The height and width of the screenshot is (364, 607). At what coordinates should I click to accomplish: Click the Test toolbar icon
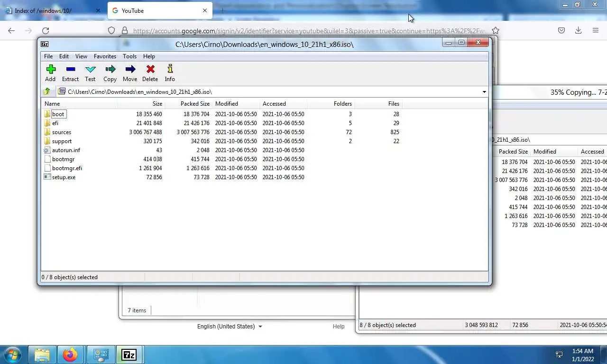90,73
